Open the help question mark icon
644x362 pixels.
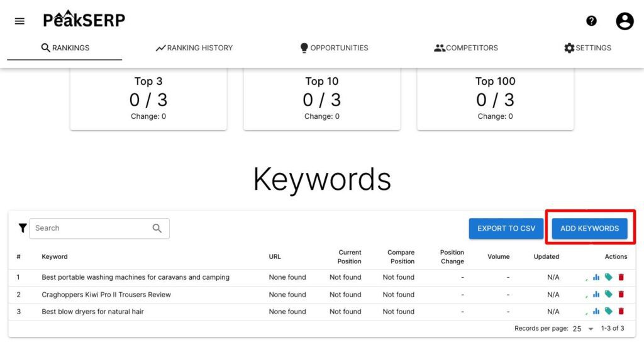pos(591,21)
